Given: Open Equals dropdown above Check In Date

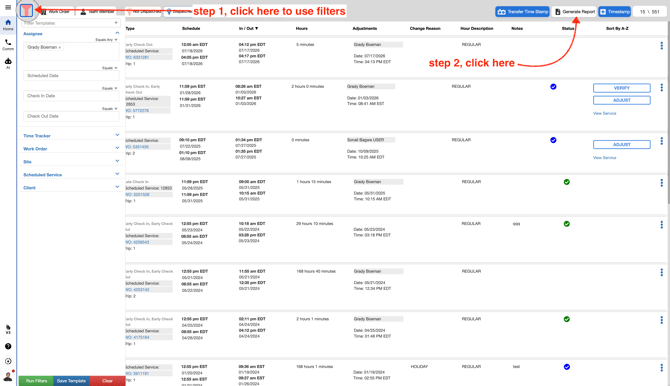Looking at the screenshot, I should 110,88.
